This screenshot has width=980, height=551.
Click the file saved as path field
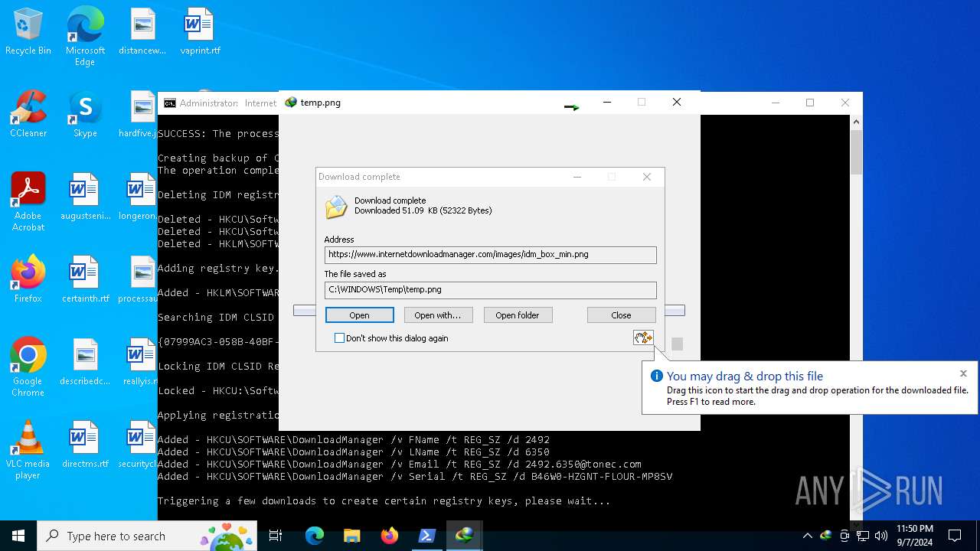pyautogui.click(x=491, y=289)
